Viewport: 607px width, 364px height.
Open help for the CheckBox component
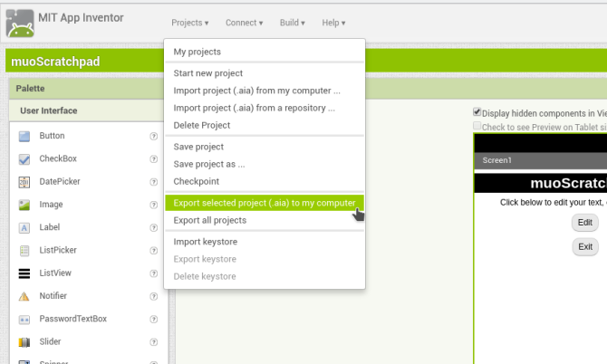pyautogui.click(x=154, y=159)
